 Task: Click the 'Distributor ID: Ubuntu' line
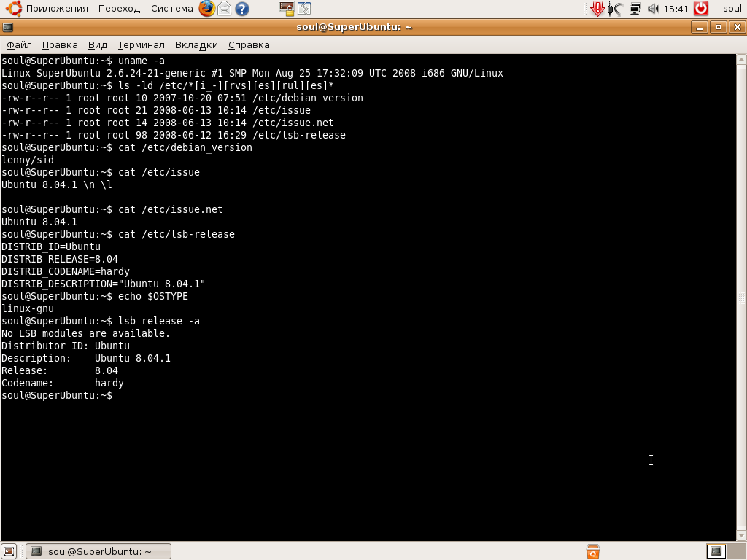click(65, 345)
